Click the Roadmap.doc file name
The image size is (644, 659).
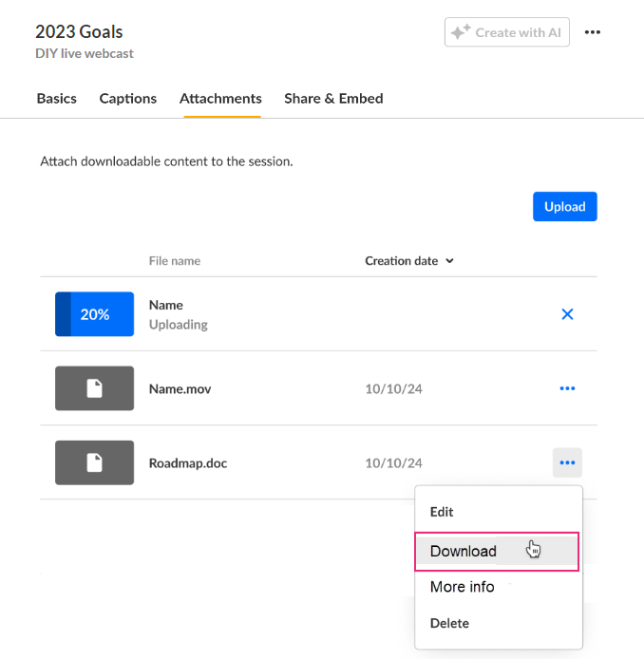click(188, 463)
